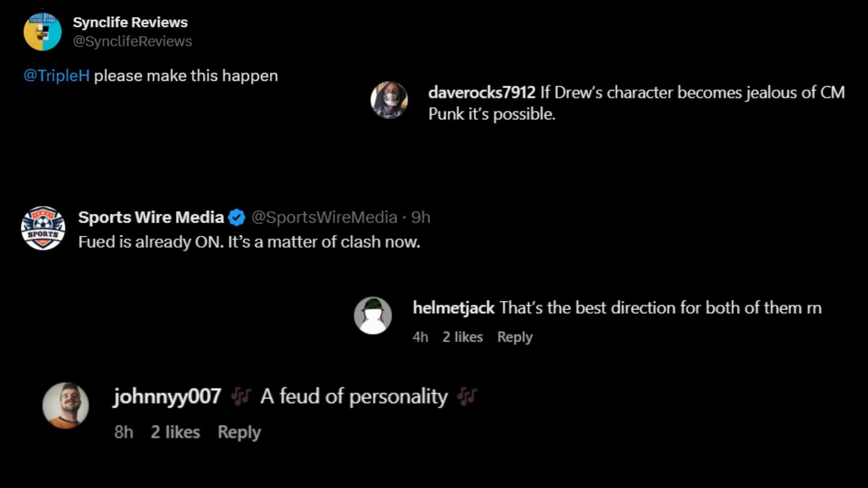
Task: Click the 8h timestamp under johnnyy007's comment
Action: point(123,432)
